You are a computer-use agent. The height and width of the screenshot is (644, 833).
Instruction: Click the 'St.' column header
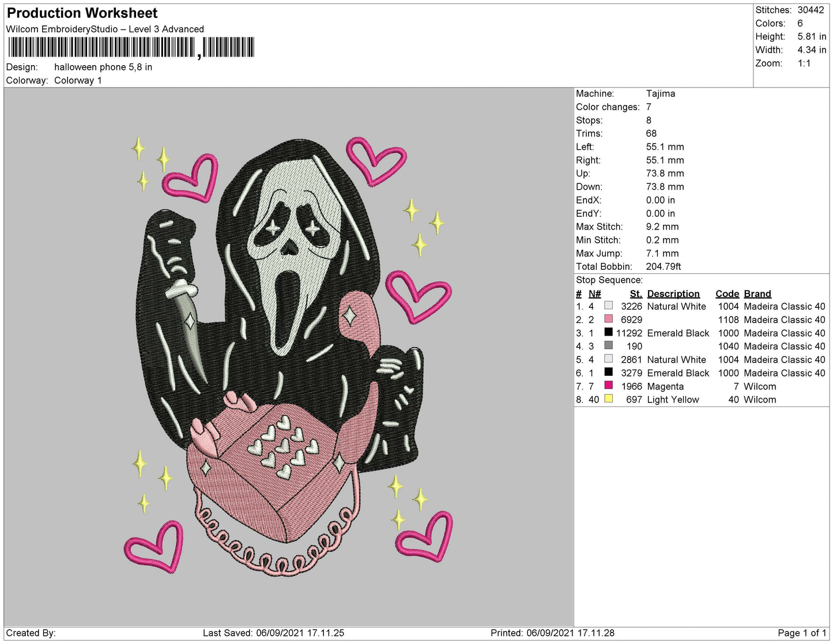click(636, 293)
